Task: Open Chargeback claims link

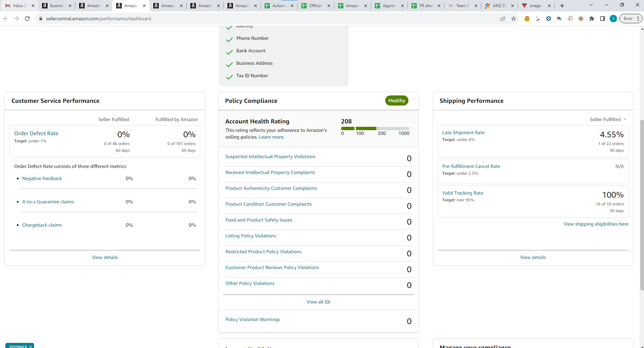Action: tap(42, 225)
